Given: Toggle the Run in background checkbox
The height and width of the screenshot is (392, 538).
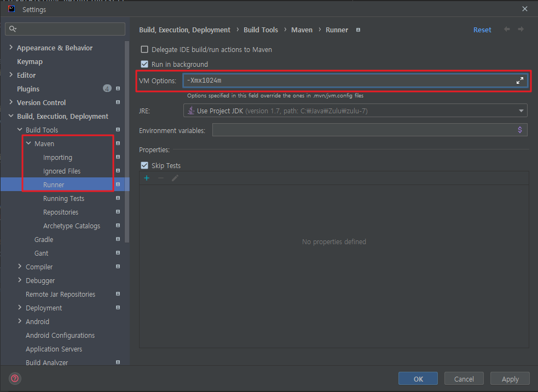Looking at the screenshot, I should tap(144, 64).
